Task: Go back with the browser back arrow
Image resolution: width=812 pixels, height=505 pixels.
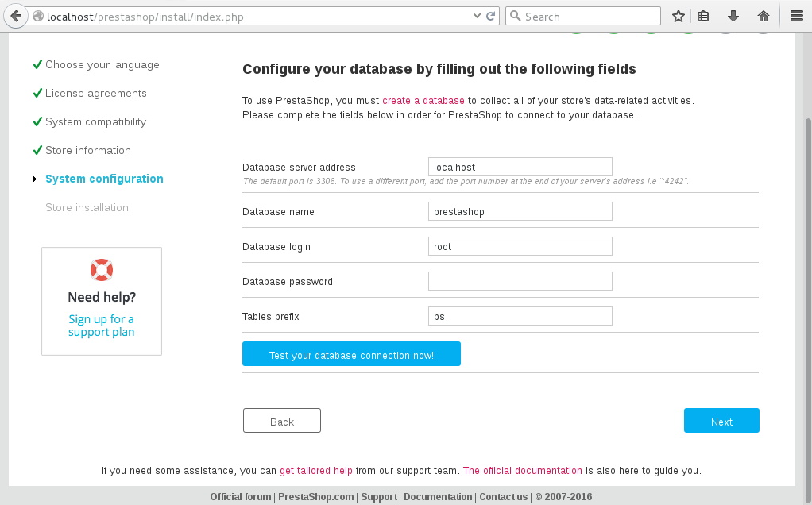Action: (16, 17)
